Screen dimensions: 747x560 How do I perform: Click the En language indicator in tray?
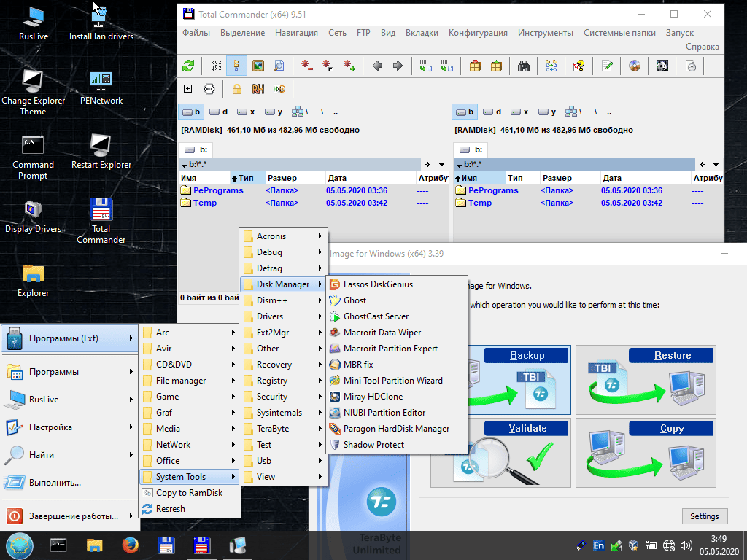click(599, 545)
